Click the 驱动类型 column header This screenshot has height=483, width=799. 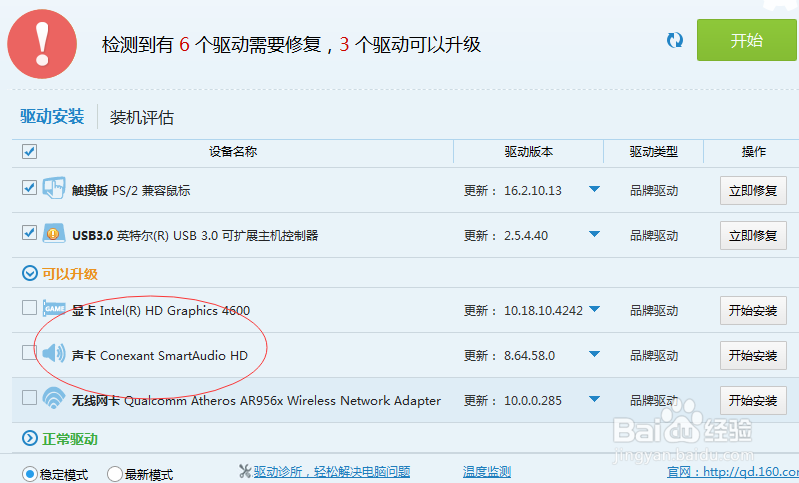coord(654,151)
